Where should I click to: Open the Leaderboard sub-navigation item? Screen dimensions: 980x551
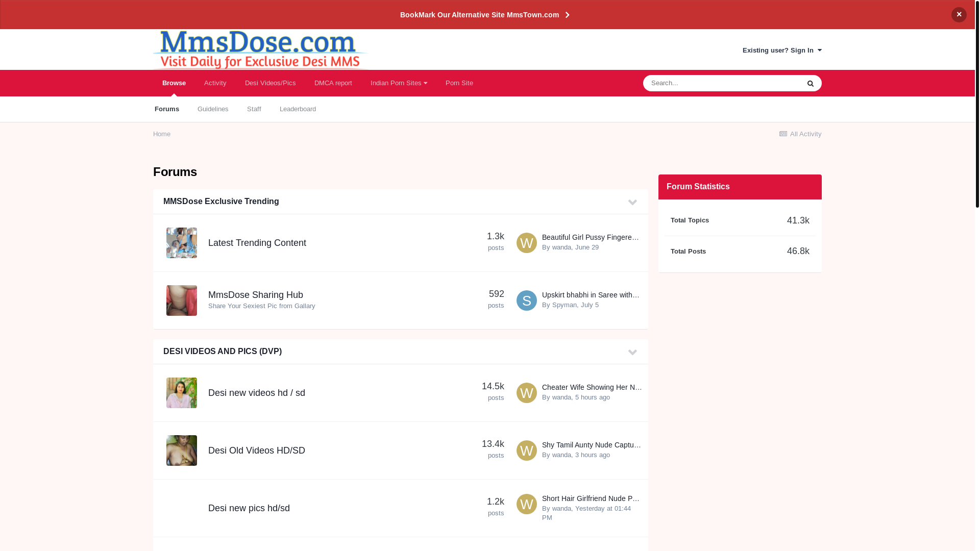point(298,109)
